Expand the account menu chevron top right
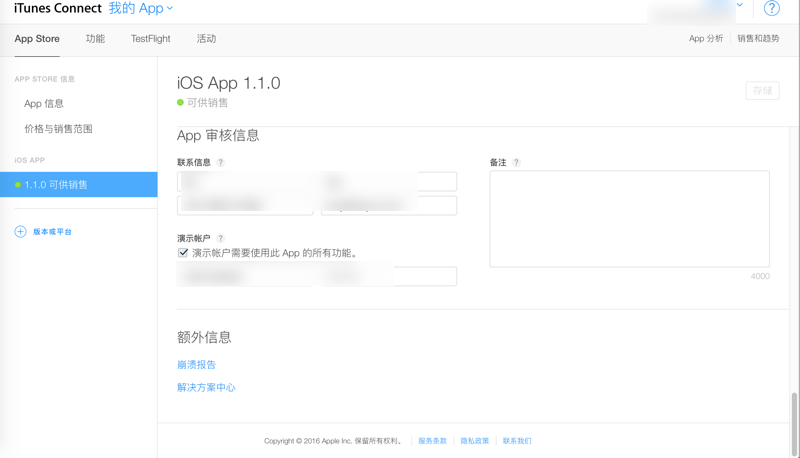800x458 pixels. pyautogui.click(x=740, y=6)
